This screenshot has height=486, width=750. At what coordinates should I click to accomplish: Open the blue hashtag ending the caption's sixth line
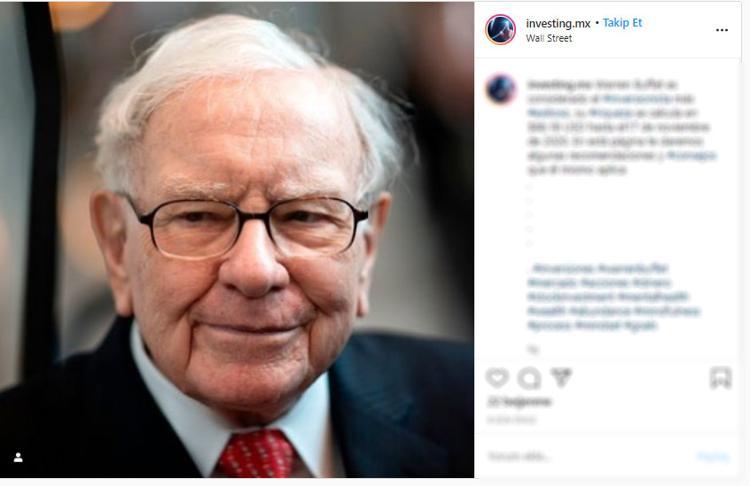click(691, 155)
